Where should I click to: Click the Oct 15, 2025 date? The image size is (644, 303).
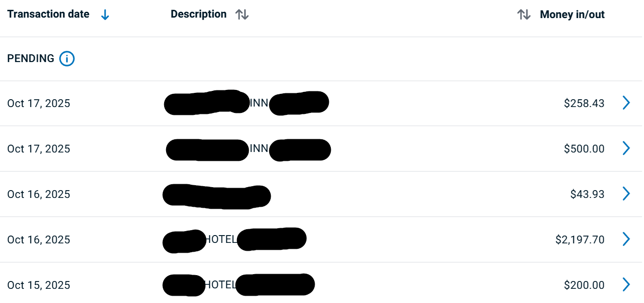(x=39, y=285)
